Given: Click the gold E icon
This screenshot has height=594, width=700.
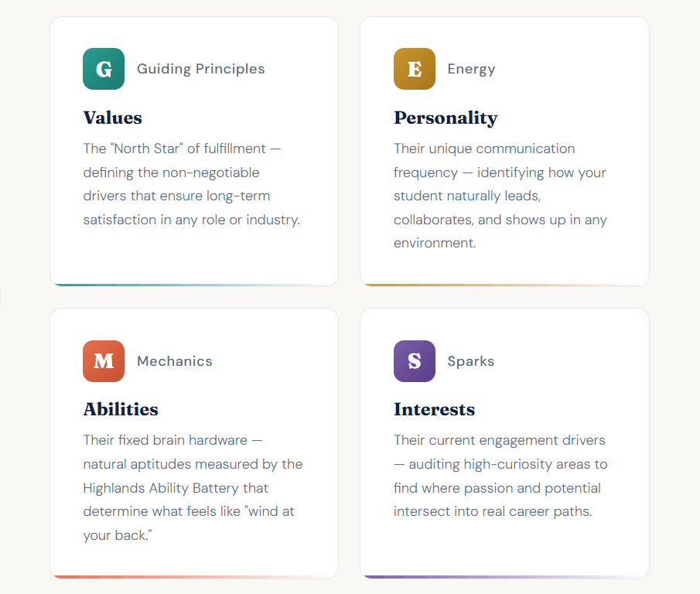Looking at the screenshot, I should pyautogui.click(x=414, y=69).
